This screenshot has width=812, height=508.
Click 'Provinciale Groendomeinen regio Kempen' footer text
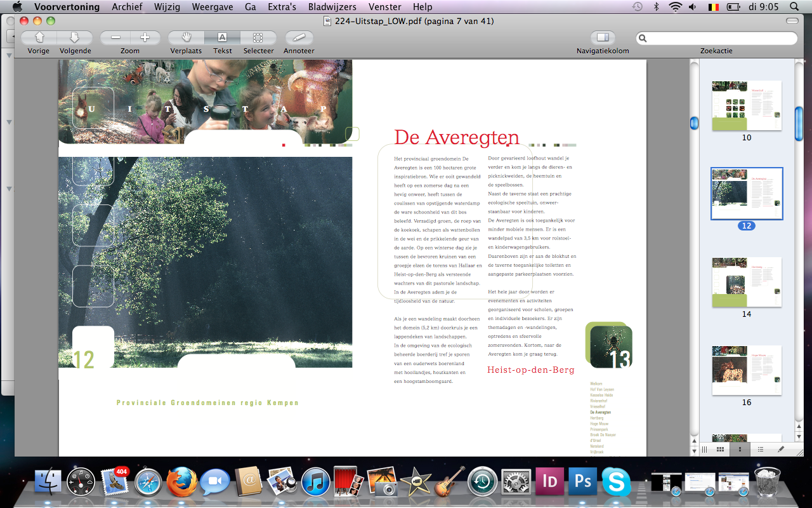click(x=207, y=403)
